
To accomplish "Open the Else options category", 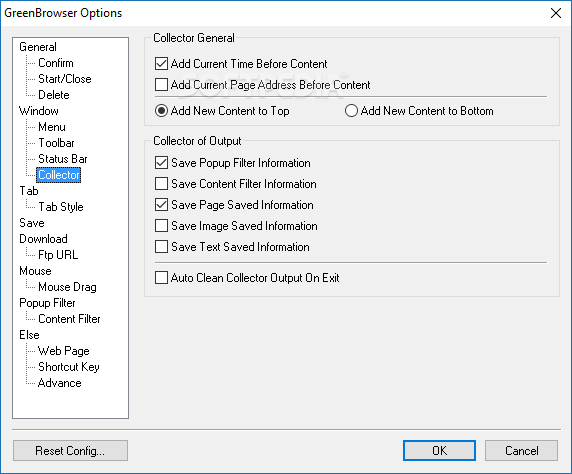I will click(29, 335).
